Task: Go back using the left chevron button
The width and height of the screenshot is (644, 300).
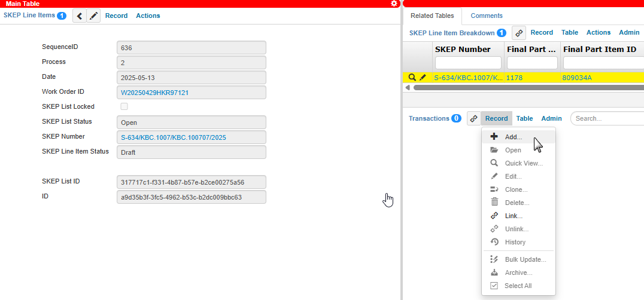Action: pos(80,16)
